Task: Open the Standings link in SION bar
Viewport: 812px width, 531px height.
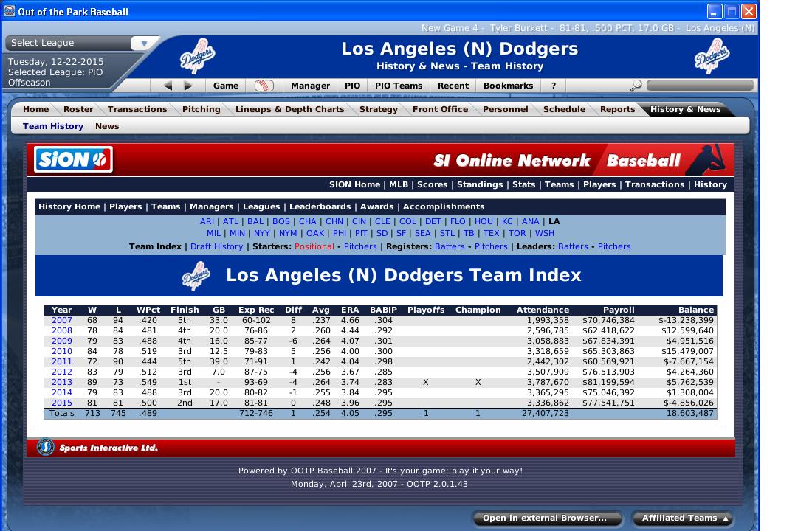Action: pos(480,185)
